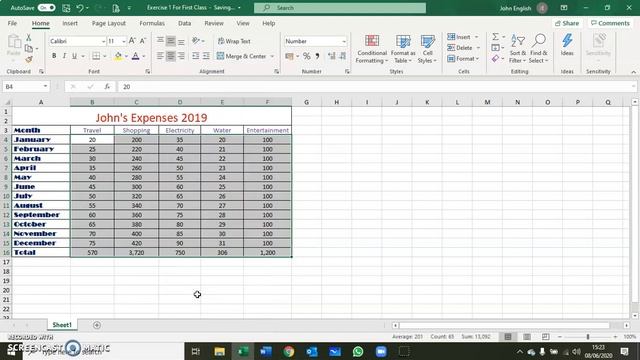Click the Accounting Number Format icon
The image size is (640, 360).
[290, 56]
